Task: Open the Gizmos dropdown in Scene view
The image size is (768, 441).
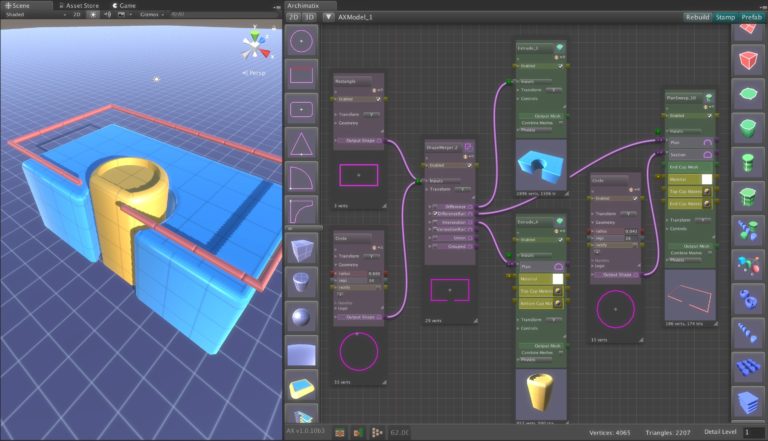Action: tap(152, 16)
